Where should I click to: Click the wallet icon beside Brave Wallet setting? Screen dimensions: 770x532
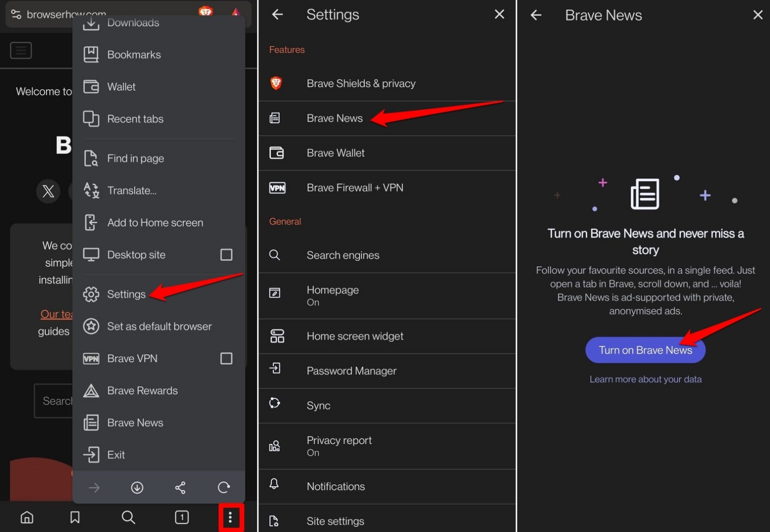[277, 153]
